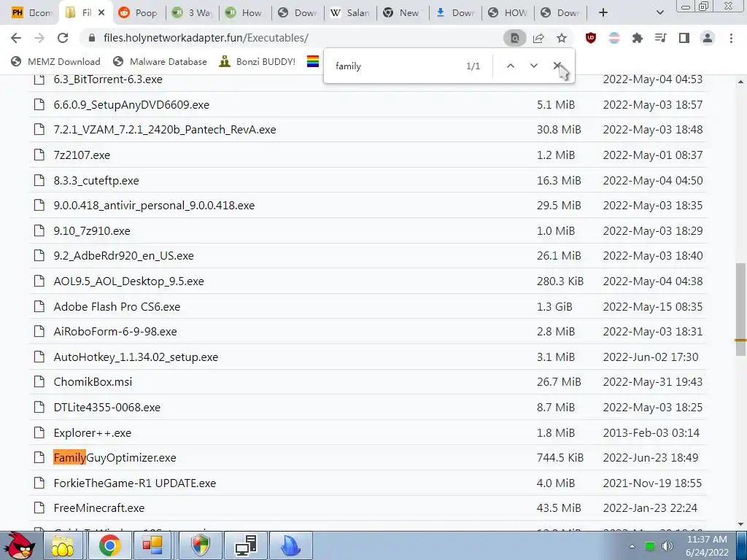Open the Angry Birds start button
This screenshot has width=747, height=560.
coord(19,545)
